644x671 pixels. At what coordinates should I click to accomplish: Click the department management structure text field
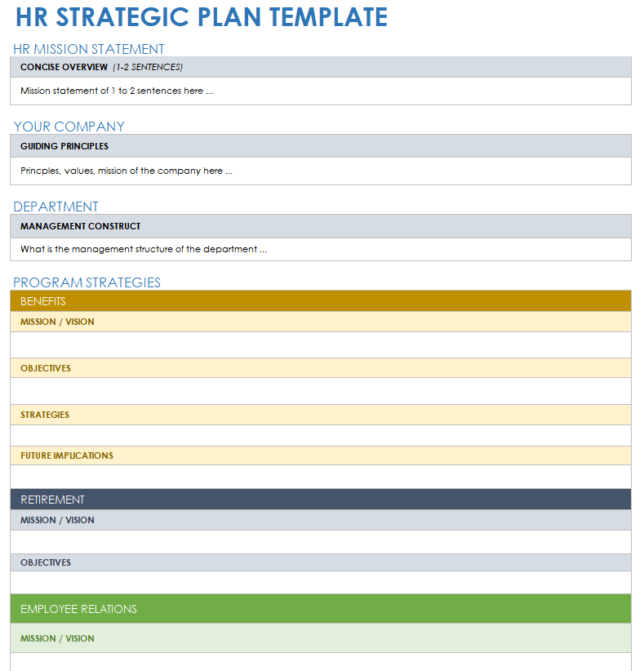coord(320,249)
